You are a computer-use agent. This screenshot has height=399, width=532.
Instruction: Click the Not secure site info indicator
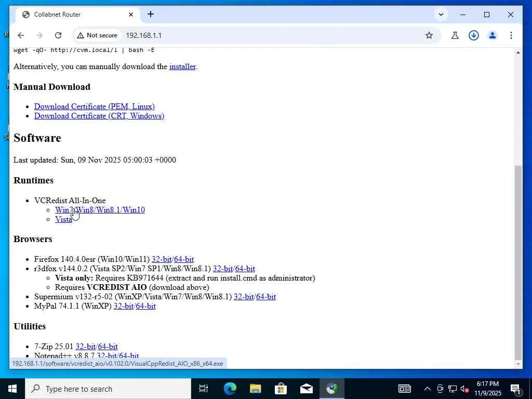tap(97, 35)
